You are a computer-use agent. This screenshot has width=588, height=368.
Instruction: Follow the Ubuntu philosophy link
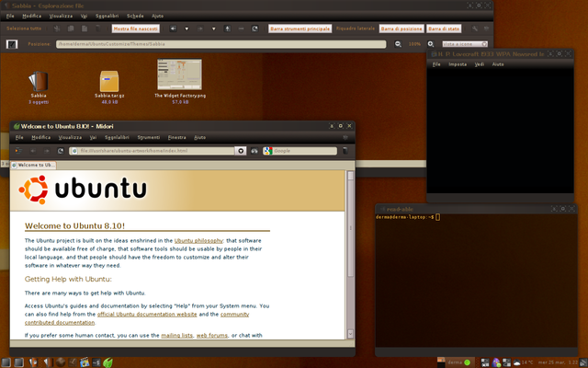click(198, 241)
